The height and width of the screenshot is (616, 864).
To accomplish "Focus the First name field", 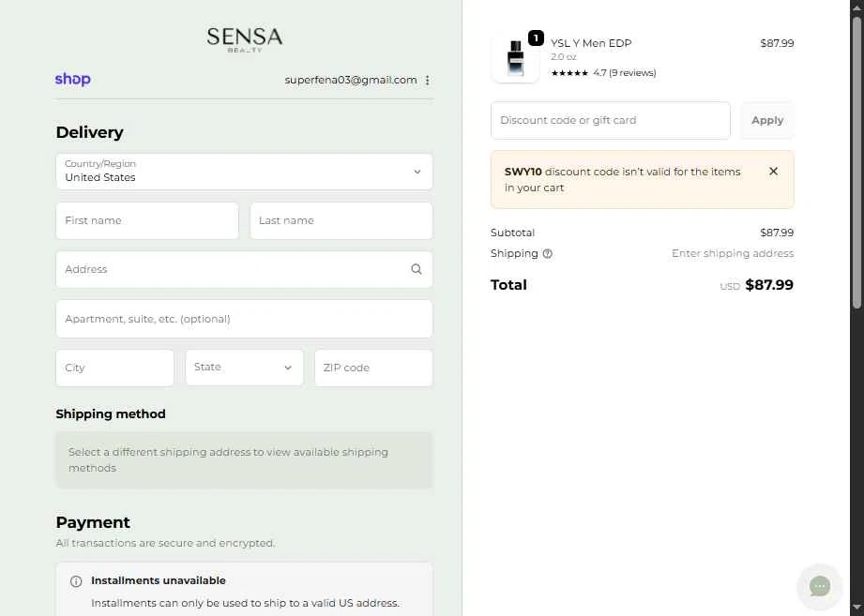I will pyautogui.click(x=147, y=220).
